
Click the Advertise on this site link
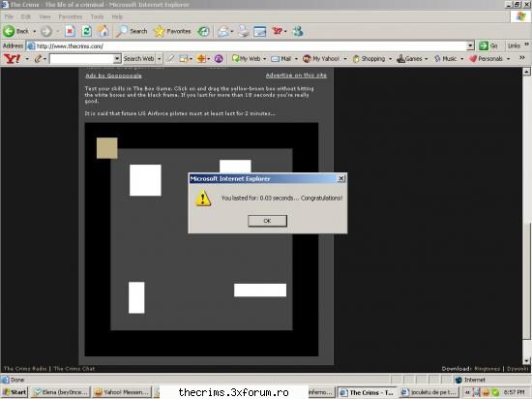click(296, 76)
